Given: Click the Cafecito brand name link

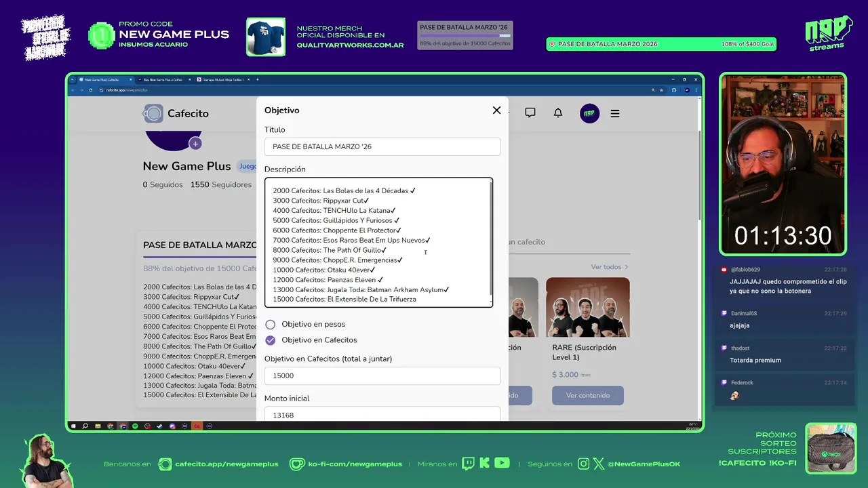Looking at the screenshot, I should 188,113.
